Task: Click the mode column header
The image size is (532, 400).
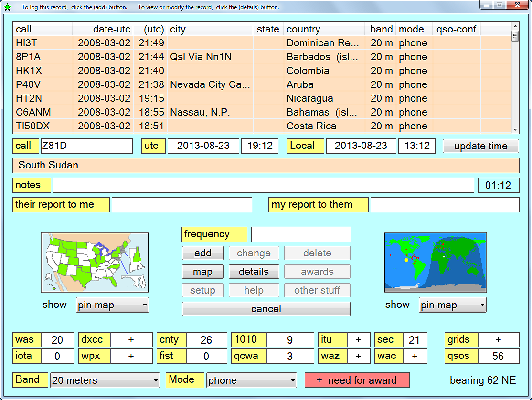Action: [414, 29]
